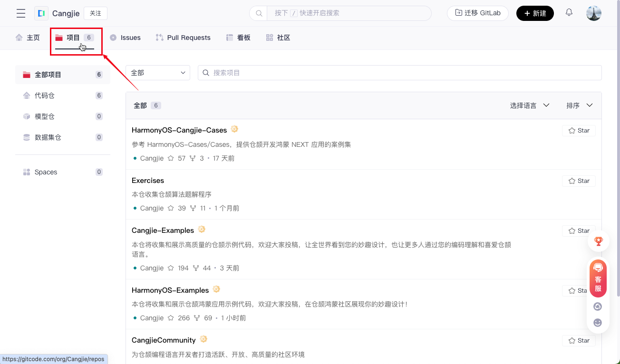Click the search magnifier icon in top bar
The width and height of the screenshot is (620, 364).
(x=259, y=13)
